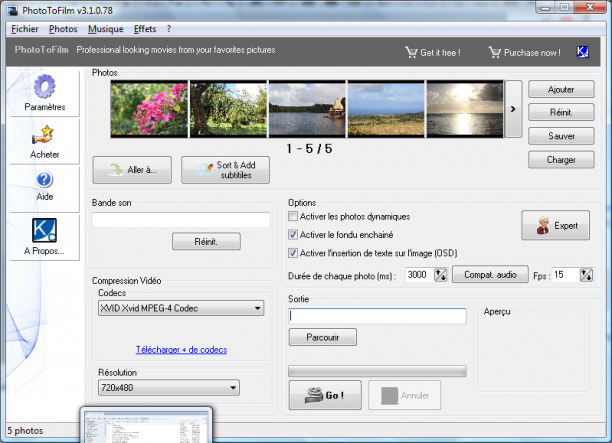Click the photo duration spinner arrows
The width and height of the screenshot is (612, 443).
coord(441,275)
